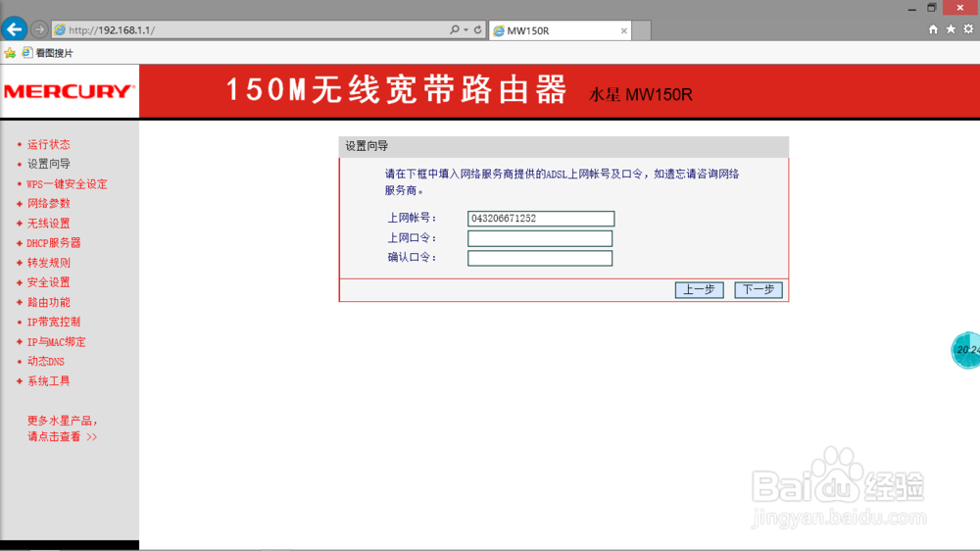Open the 看图搜片 favorites bookmark

click(x=47, y=53)
